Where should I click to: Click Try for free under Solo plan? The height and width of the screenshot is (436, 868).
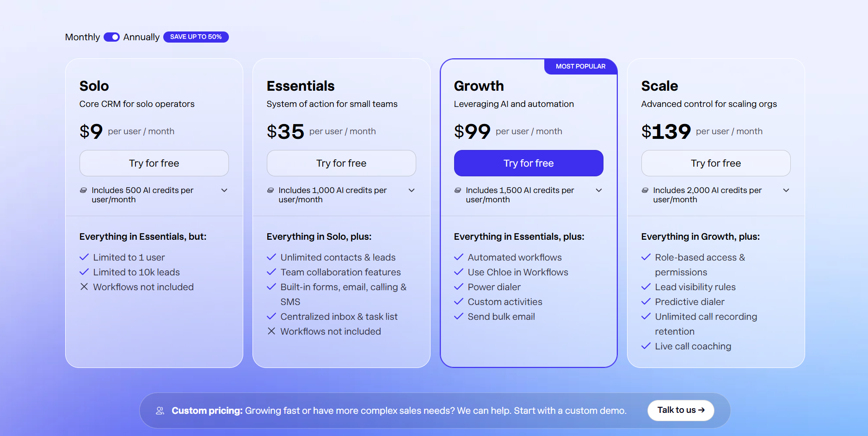(x=154, y=163)
